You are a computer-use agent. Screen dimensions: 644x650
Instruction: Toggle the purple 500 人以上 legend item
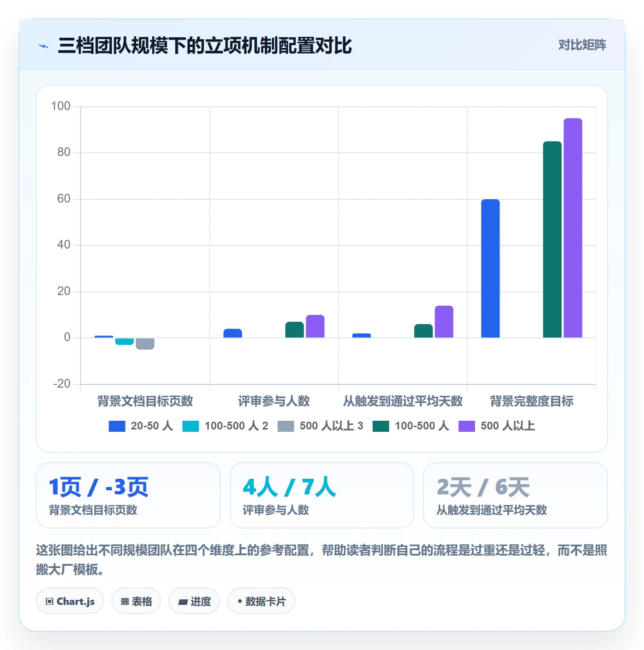[x=497, y=426]
